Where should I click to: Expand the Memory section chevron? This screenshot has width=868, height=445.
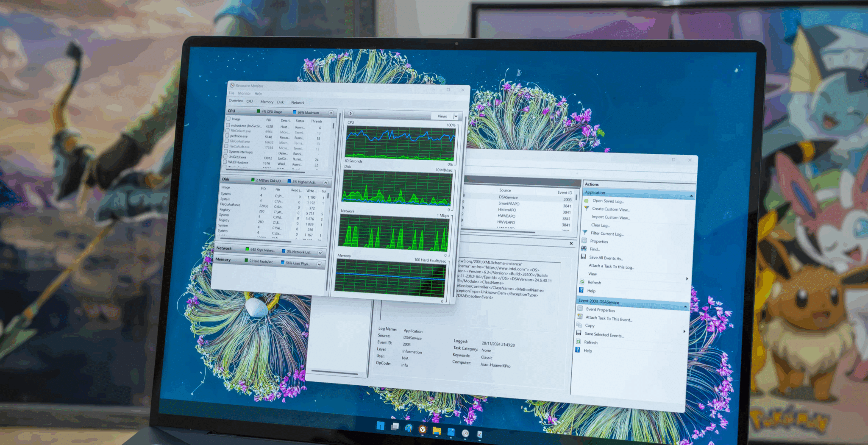click(x=319, y=264)
